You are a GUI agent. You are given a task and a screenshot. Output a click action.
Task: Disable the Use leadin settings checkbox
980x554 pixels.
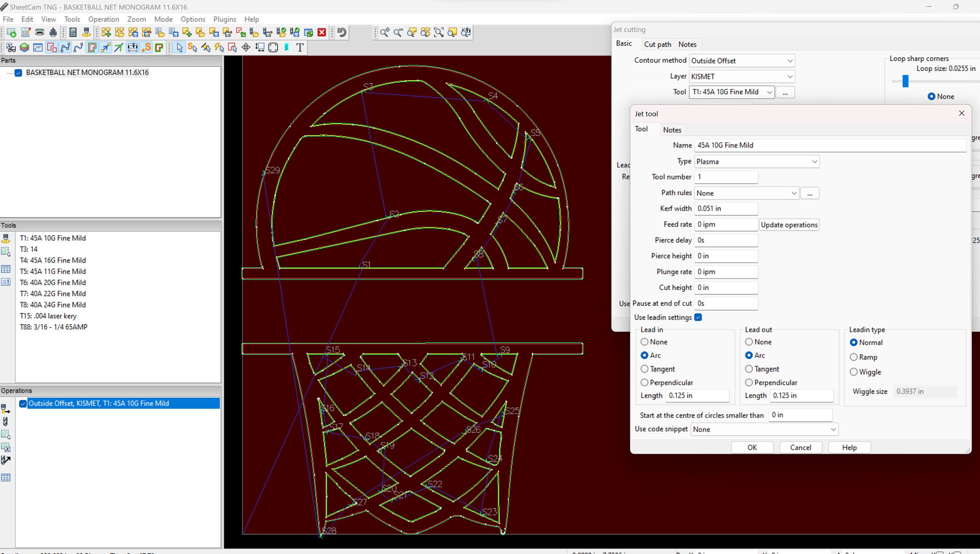[x=698, y=317]
